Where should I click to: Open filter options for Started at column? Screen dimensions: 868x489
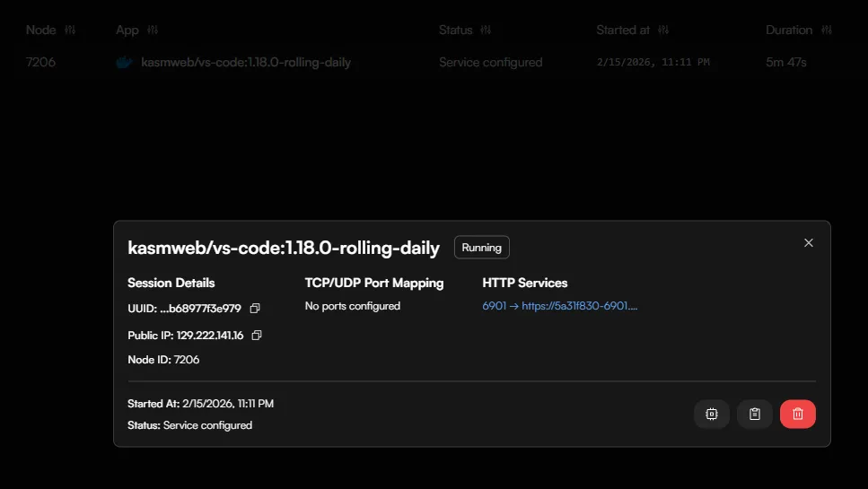663,30
